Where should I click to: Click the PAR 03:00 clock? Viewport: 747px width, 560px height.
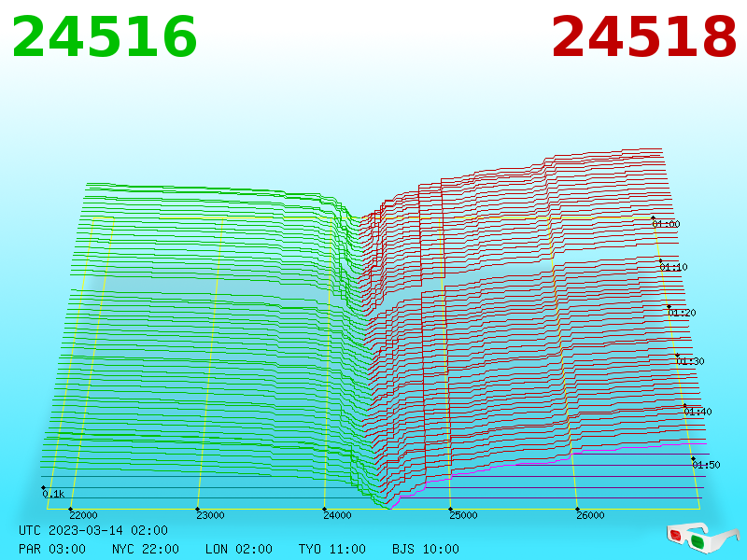pos(52,549)
